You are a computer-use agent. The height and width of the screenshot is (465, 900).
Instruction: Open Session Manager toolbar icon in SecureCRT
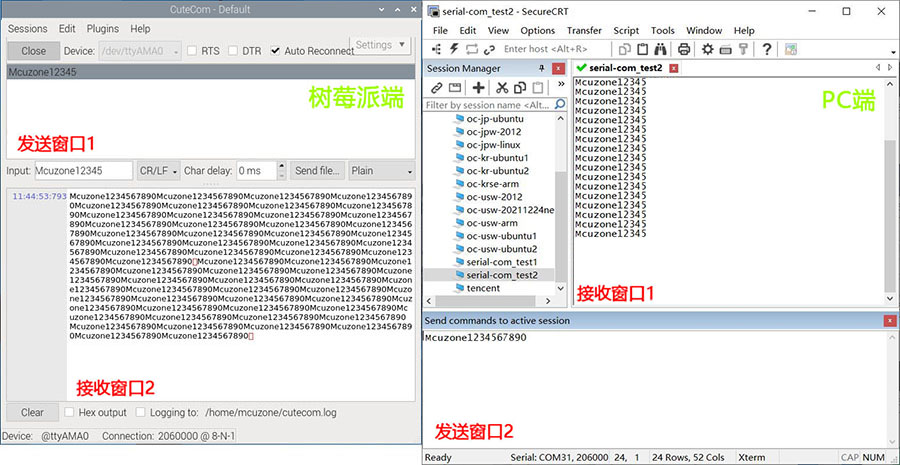pyautogui.click(x=436, y=49)
